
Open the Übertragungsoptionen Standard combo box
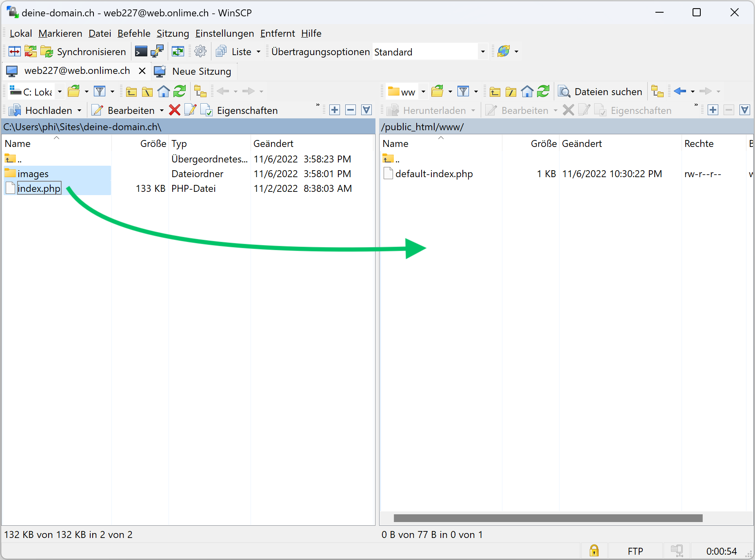coord(430,52)
